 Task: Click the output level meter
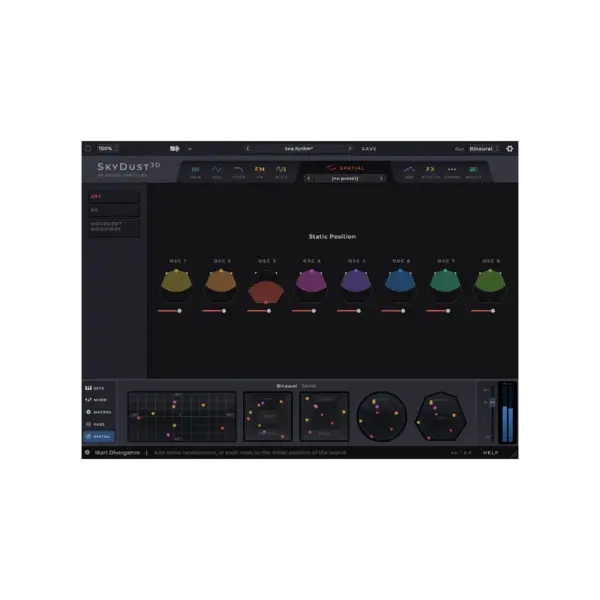point(507,413)
